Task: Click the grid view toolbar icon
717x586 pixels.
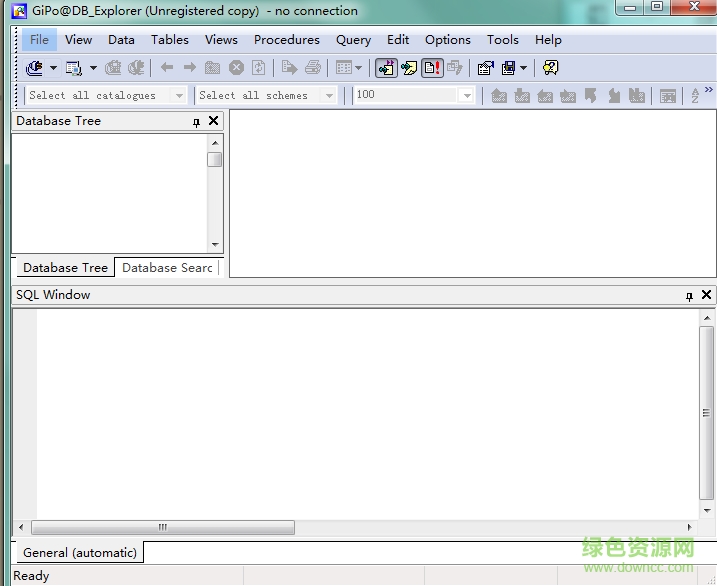Action: [344, 68]
